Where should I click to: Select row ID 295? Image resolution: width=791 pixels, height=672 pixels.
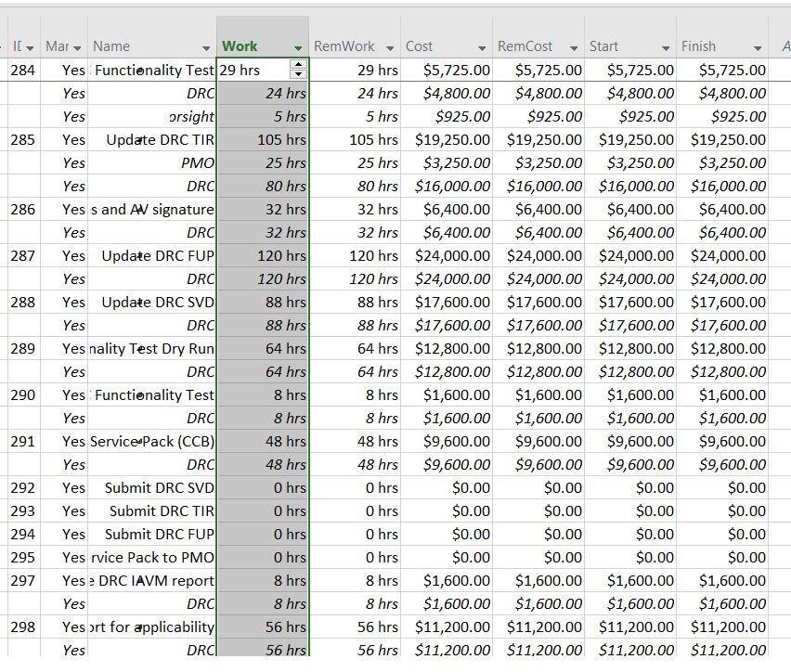pyautogui.click(x=23, y=557)
